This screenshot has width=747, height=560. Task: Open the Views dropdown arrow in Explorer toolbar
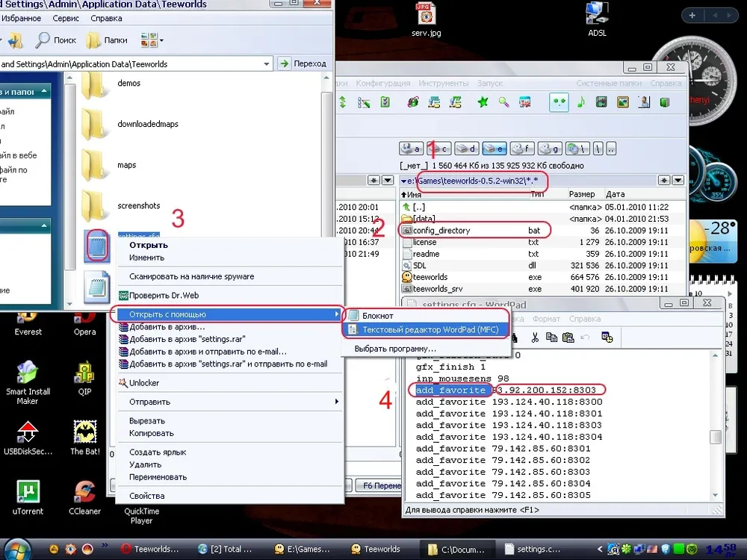(x=161, y=40)
